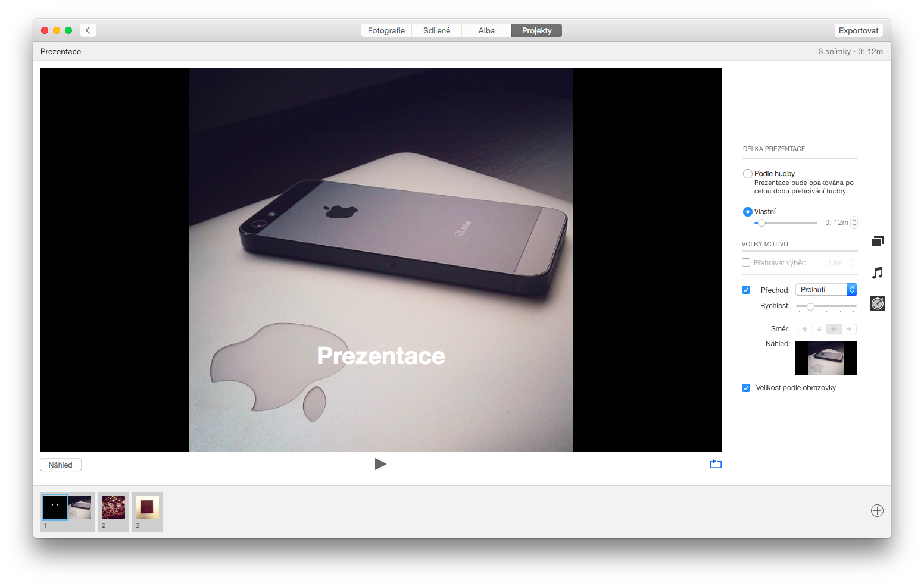Click the '3 snímky · 0: 12m' info text
Image resolution: width=924 pixels, height=586 pixels.
coord(850,51)
